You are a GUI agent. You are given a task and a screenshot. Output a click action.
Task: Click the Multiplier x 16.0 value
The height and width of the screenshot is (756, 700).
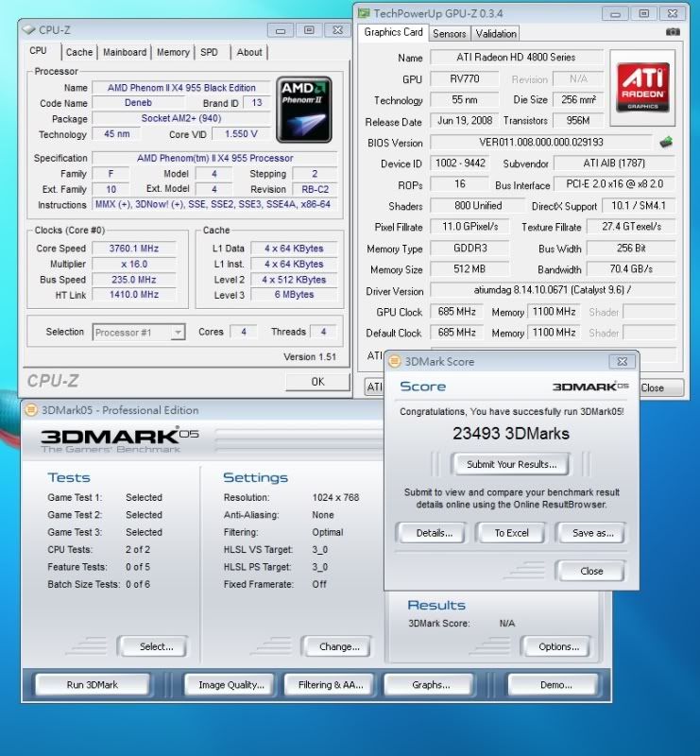(x=134, y=264)
